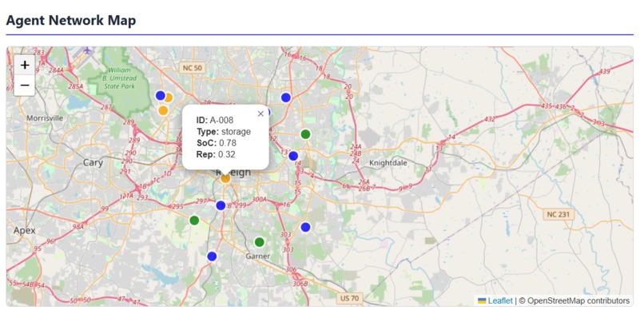Click the blue marker west of the Garner label
644x310 pixels.
pos(212,256)
